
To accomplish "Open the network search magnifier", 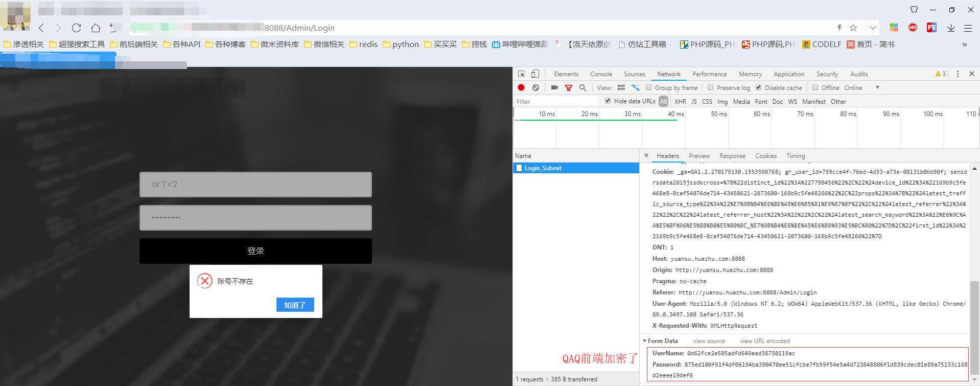I will pos(582,88).
